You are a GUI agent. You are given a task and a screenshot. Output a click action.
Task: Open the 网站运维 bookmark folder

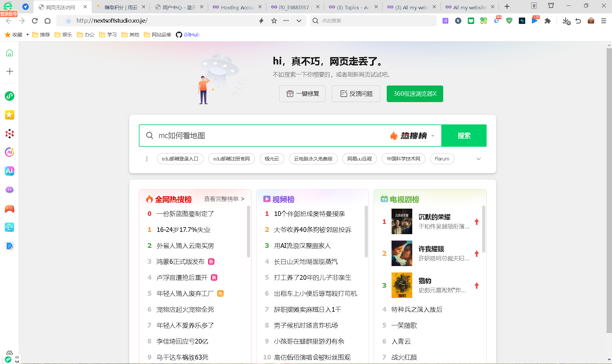(x=158, y=35)
